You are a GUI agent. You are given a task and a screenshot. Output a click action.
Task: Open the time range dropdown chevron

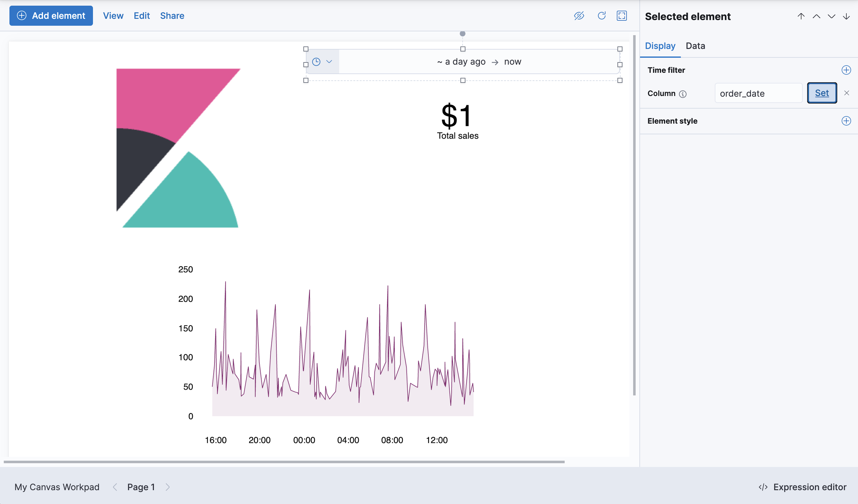[x=329, y=62]
